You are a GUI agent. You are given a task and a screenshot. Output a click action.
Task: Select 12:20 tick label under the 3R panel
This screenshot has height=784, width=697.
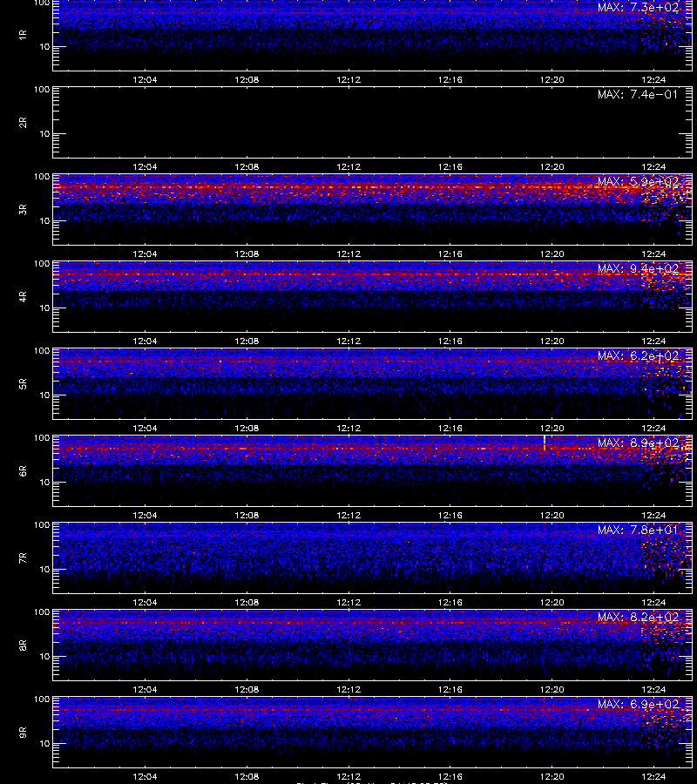552,254
